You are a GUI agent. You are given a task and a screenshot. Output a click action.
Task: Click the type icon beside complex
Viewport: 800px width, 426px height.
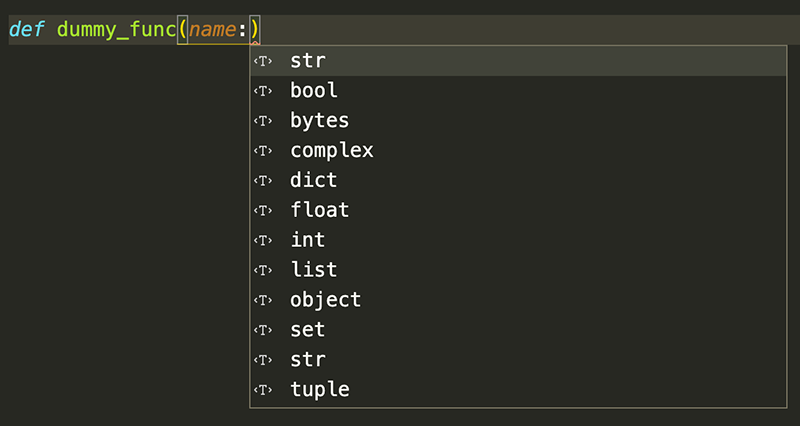262,151
